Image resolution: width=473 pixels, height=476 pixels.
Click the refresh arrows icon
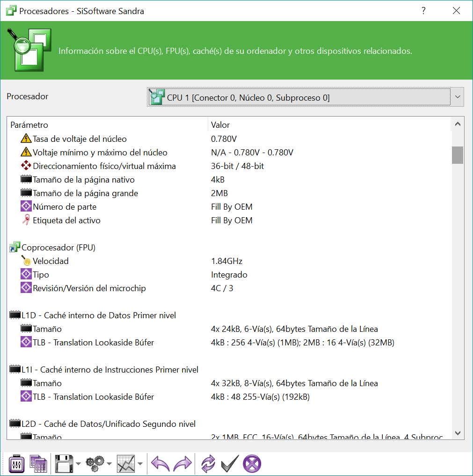coord(208,463)
